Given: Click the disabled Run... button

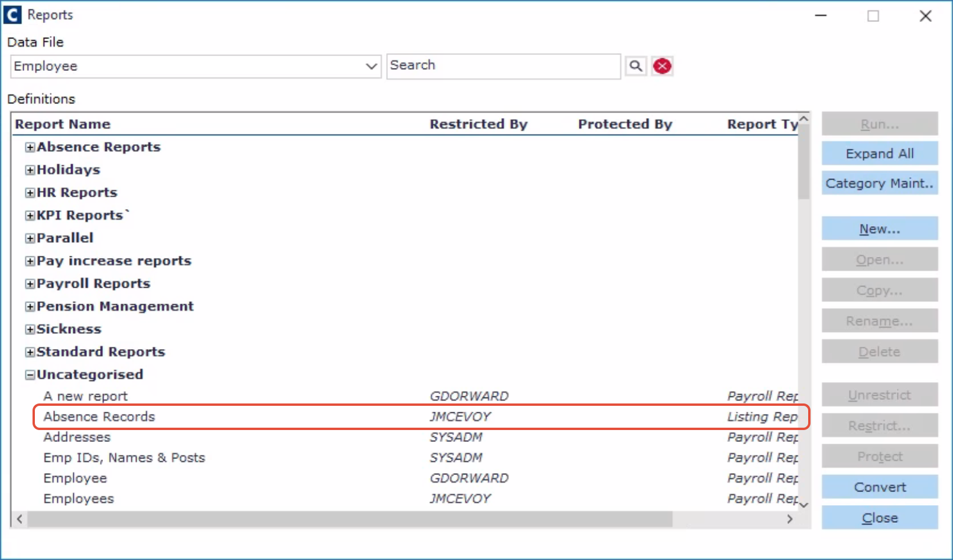Looking at the screenshot, I should click(x=880, y=124).
